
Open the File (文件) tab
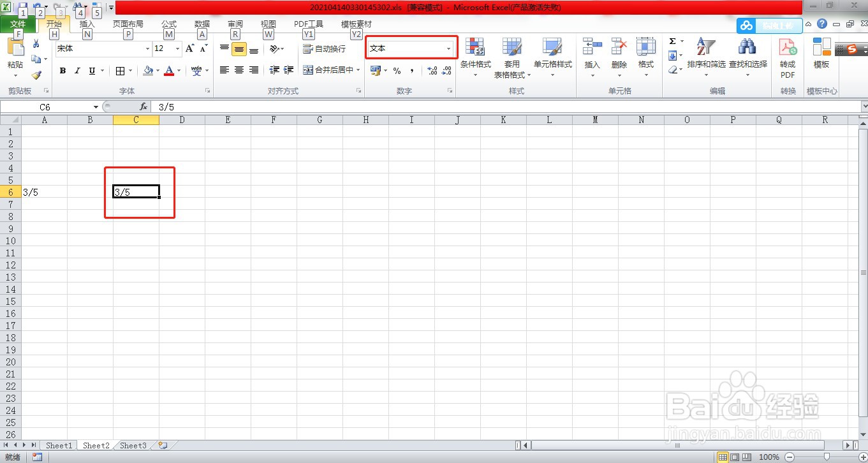coord(18,24)
